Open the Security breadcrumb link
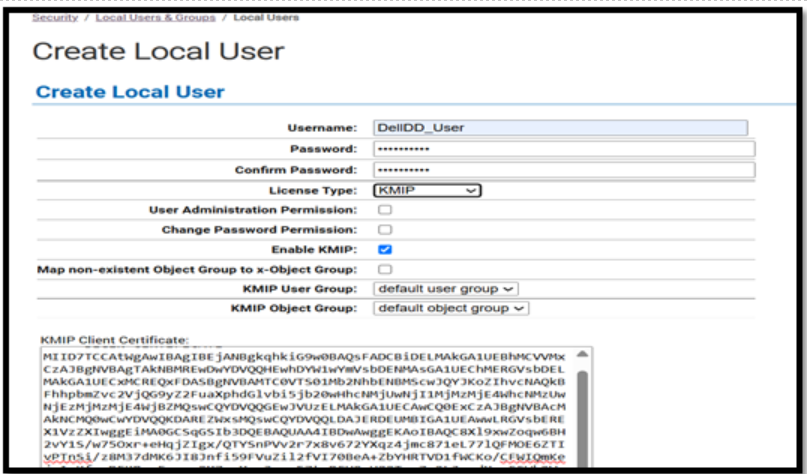Viewport: 807px width, 474px height. (x=55, y=17)
